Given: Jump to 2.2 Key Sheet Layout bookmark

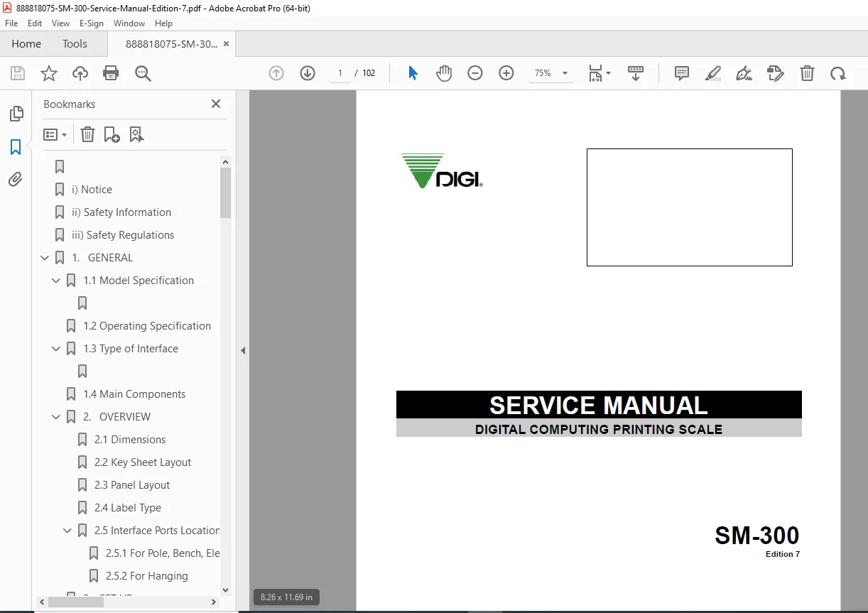Looking at the screenshot, I should pos(143,462).
